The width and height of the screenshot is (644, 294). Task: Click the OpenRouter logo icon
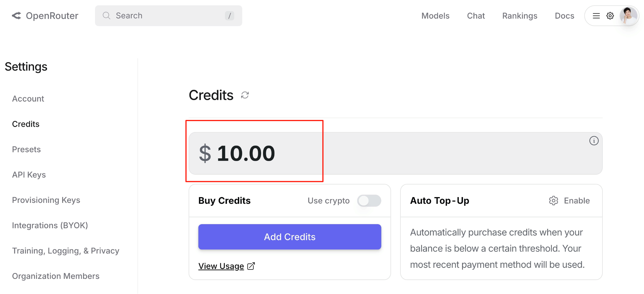pyautogui.click(x=17, y=16)
